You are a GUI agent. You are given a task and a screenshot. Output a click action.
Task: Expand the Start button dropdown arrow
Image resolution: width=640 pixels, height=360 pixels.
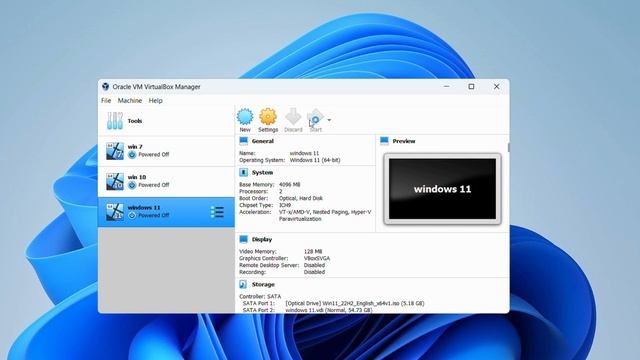329,120
